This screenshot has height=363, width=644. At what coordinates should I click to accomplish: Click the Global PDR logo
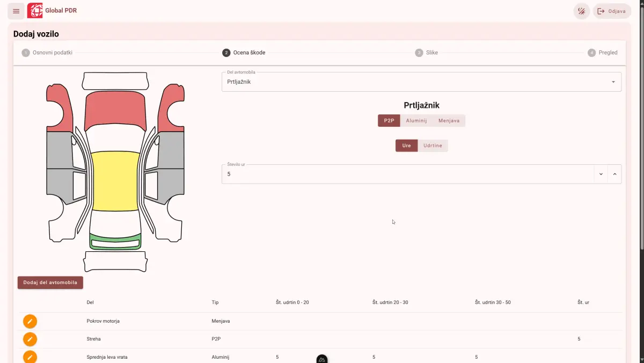[35, 11]
